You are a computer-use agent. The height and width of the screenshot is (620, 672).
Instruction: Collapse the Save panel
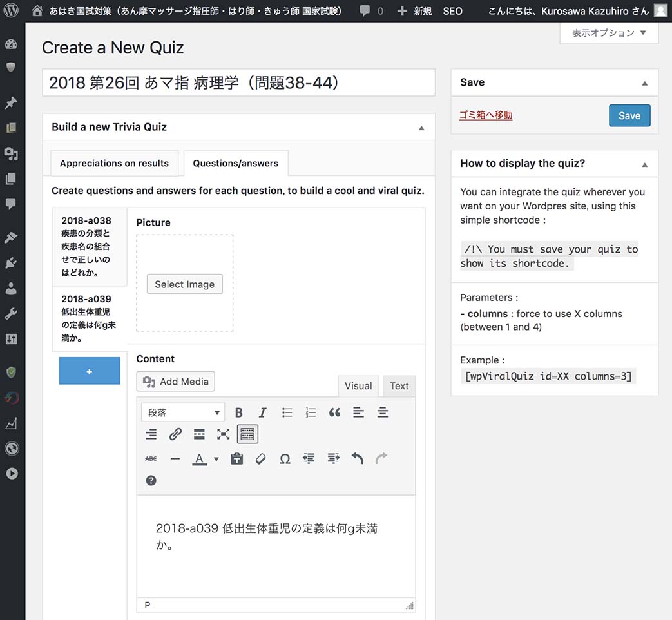pos(644,83)
